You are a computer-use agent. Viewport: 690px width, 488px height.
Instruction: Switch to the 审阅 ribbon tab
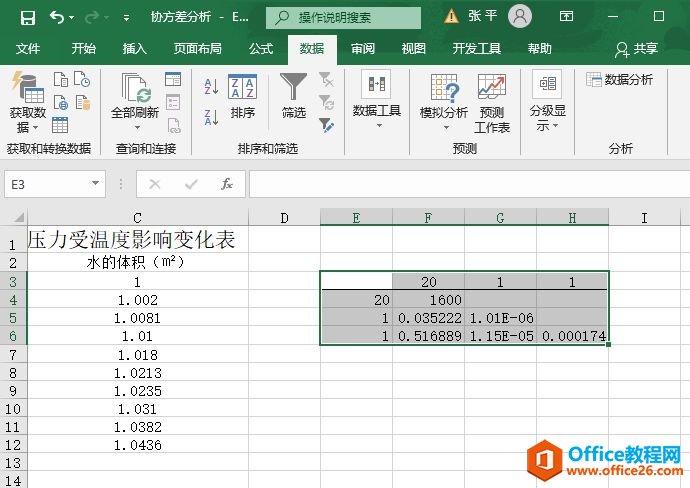click(363, 48)
